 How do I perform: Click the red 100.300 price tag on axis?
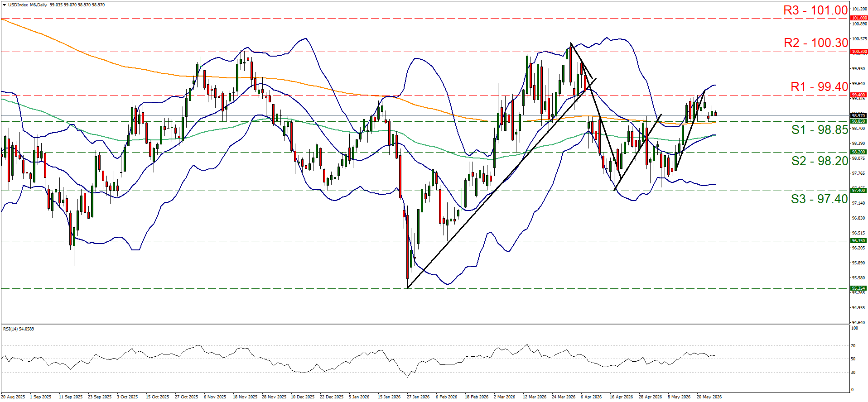858,52
